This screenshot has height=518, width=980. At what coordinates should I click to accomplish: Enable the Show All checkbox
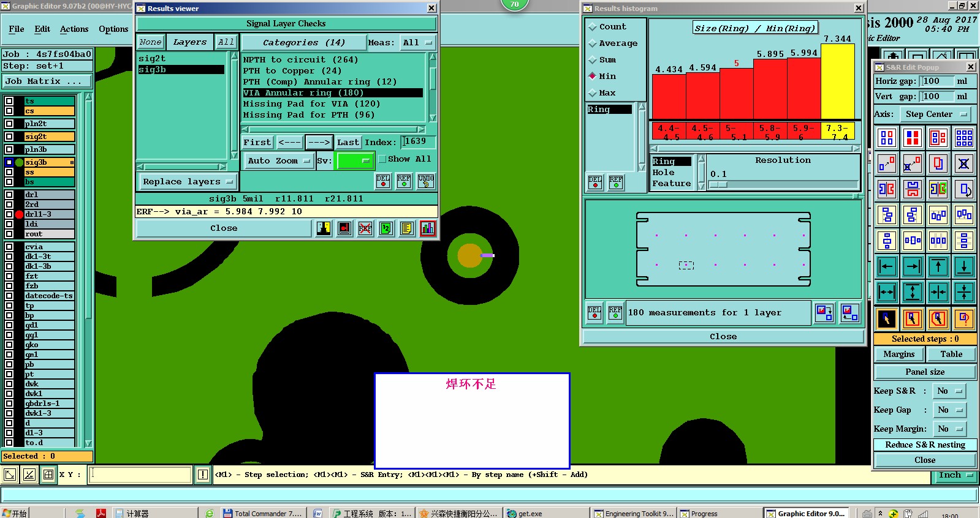coord(382,159)
